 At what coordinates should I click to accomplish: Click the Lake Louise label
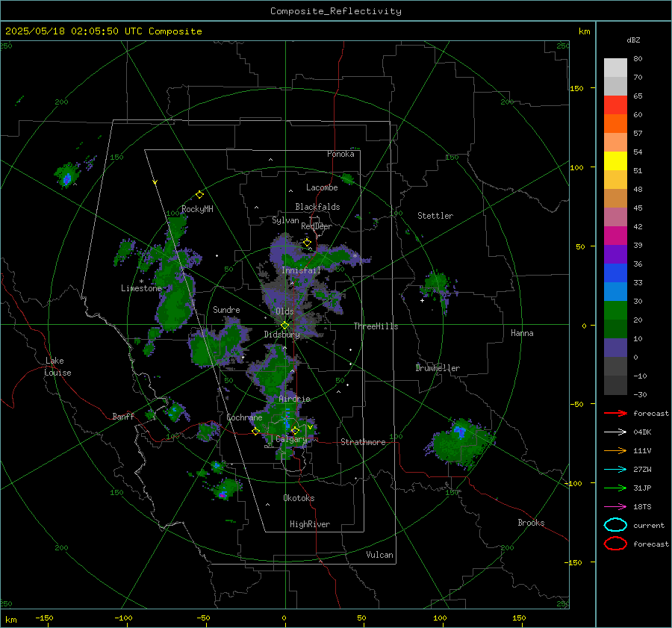click(57, 367)
